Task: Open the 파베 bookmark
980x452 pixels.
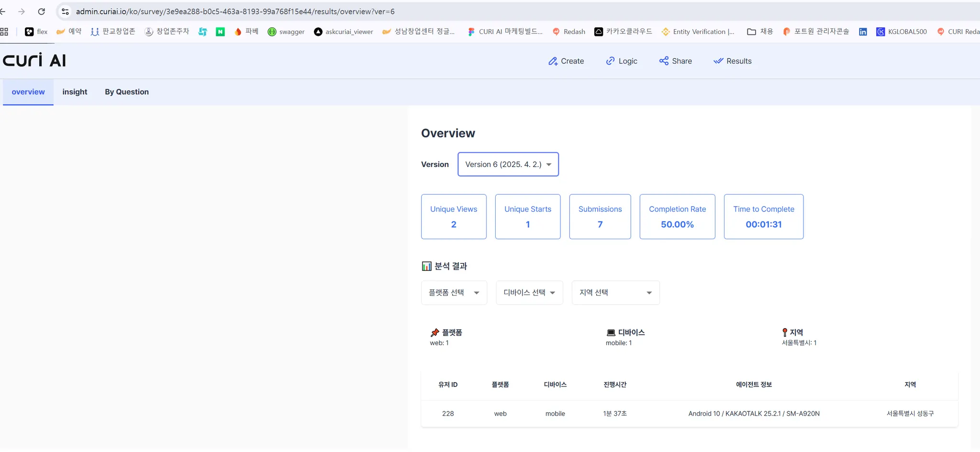Action: coord(246,32)
